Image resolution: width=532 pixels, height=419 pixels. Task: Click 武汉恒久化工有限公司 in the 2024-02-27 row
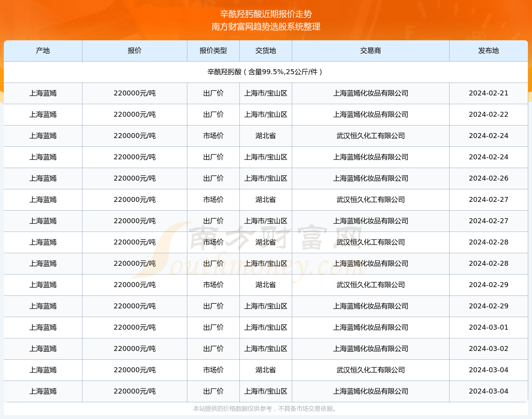[x=370, y=200]
